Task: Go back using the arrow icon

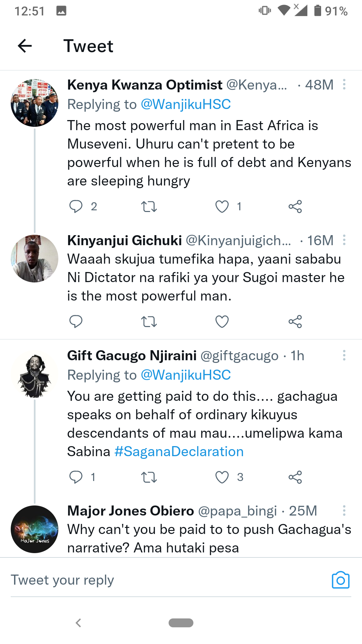Action: tap(25, 46)
